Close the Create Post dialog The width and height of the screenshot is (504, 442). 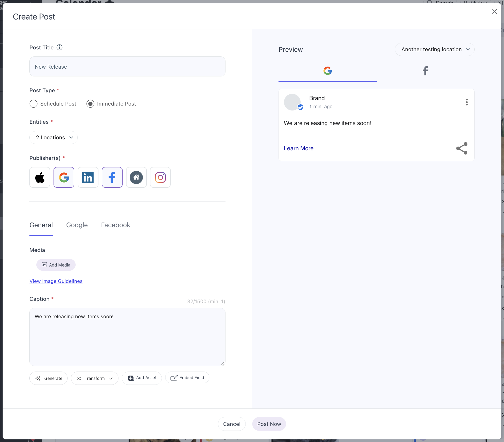tap(495, 11)
